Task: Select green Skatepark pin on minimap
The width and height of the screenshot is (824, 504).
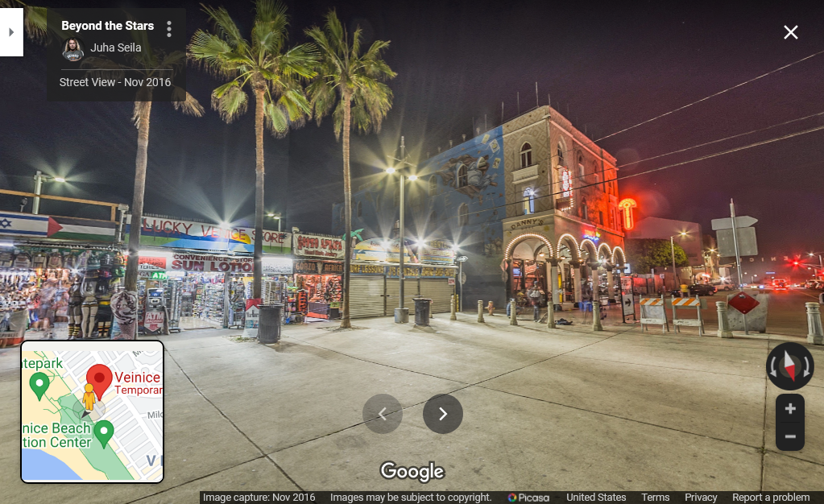Action: [x=39, y=386]
